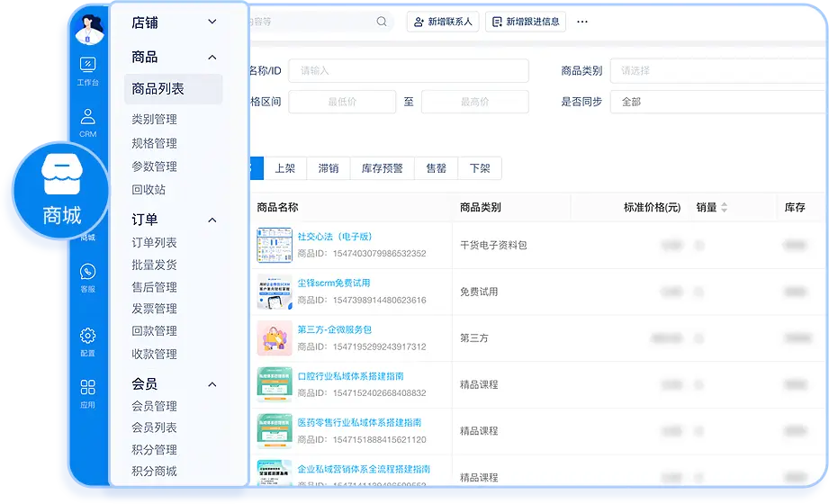Switch to the 库存预警 tab

[x=382, y=168]
